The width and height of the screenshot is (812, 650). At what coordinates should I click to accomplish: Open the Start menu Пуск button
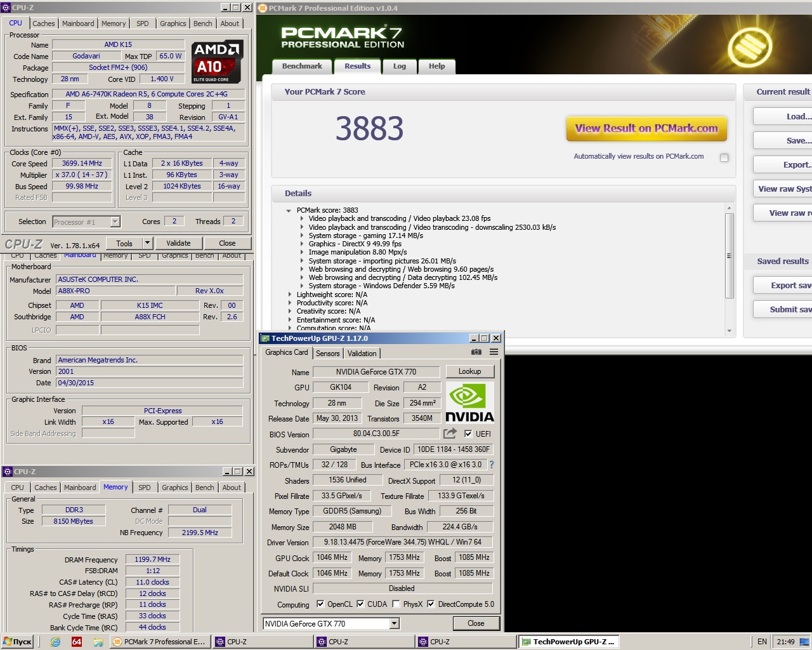18,642
